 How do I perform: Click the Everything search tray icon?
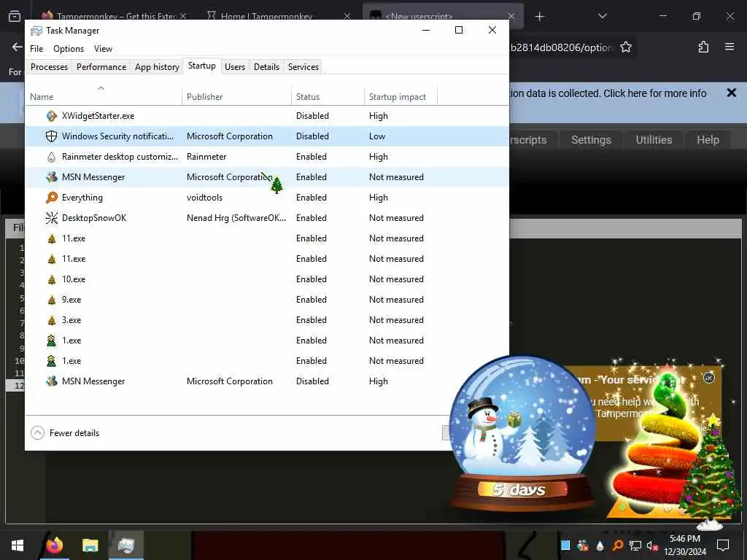(617, 545)
